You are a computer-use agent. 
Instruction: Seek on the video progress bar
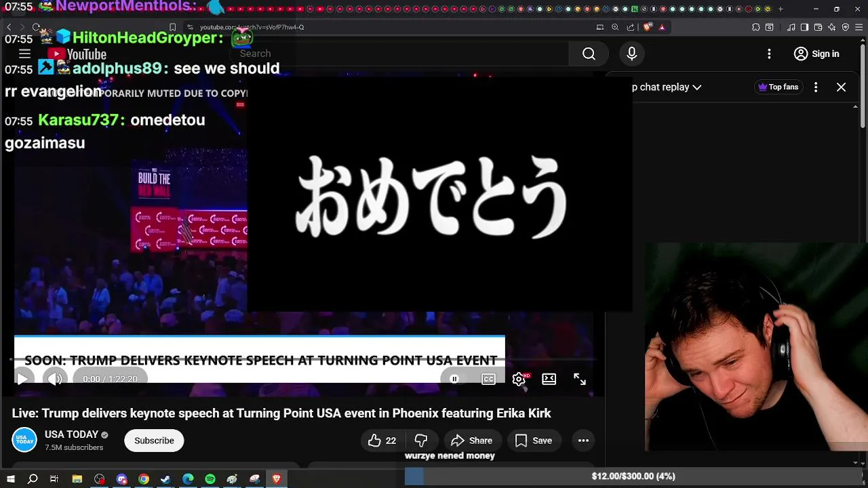point(303,361)
